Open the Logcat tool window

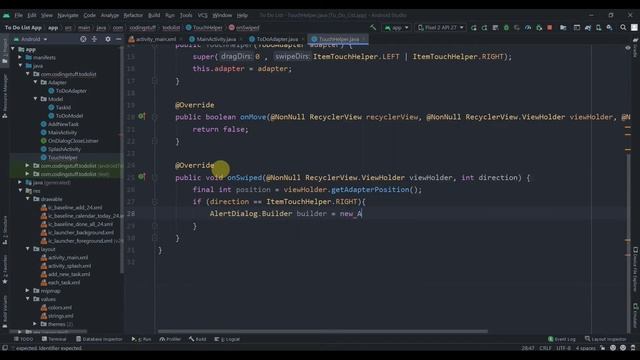click(x=227, y=339)
